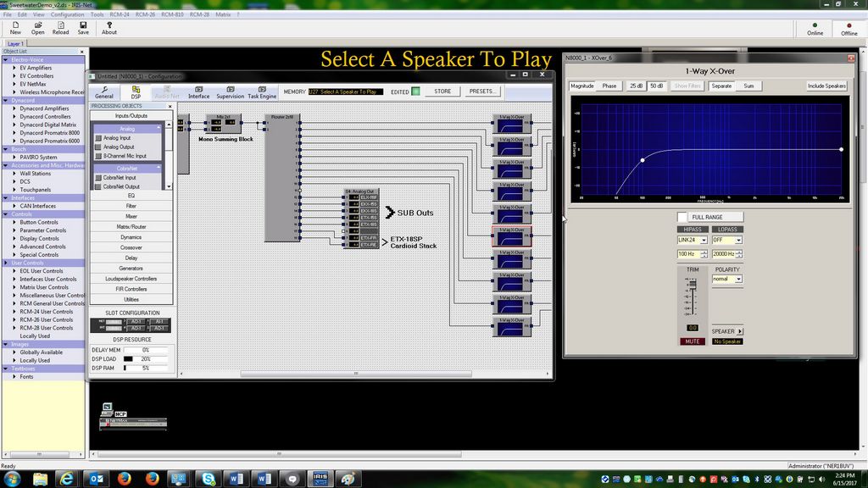Screen dimensions: 868x488
Task: Open the Configuration menu
Action: pos(68,14)
